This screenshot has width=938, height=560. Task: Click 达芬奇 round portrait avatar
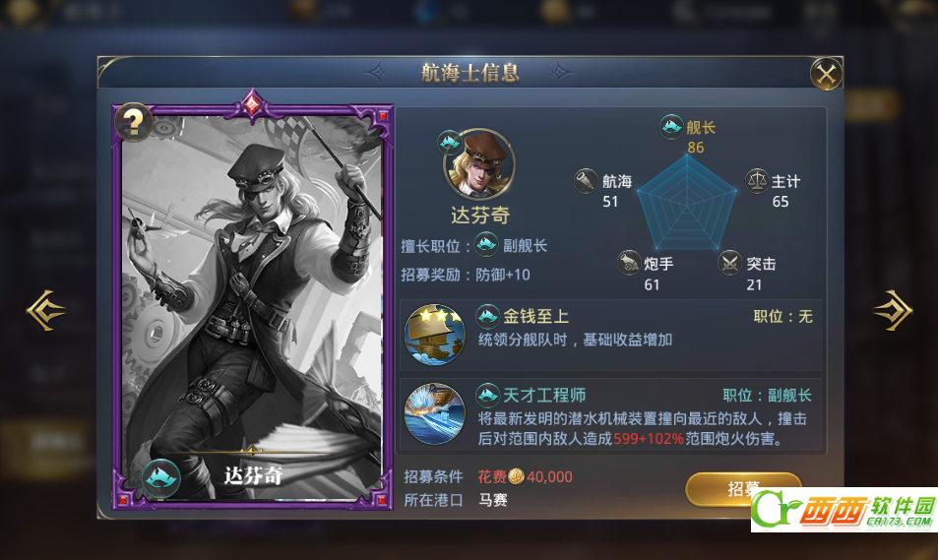[478, 164]
